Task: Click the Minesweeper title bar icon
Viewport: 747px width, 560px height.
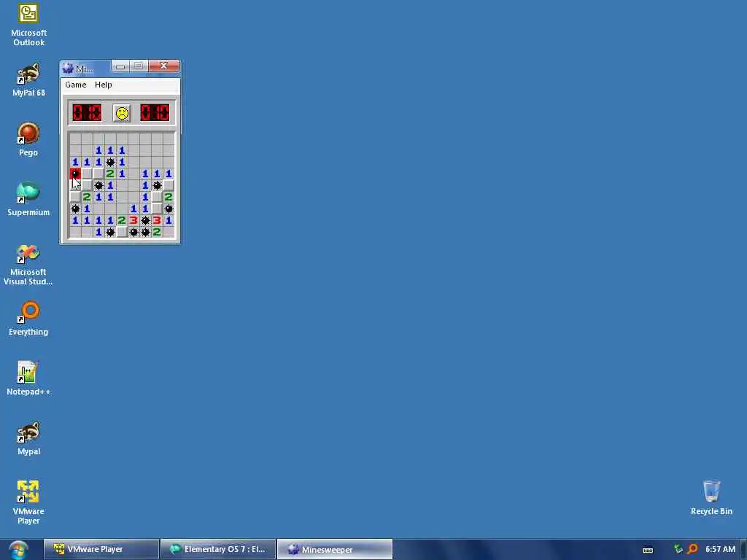Action: pyautogui.click(x=68, y=69)
